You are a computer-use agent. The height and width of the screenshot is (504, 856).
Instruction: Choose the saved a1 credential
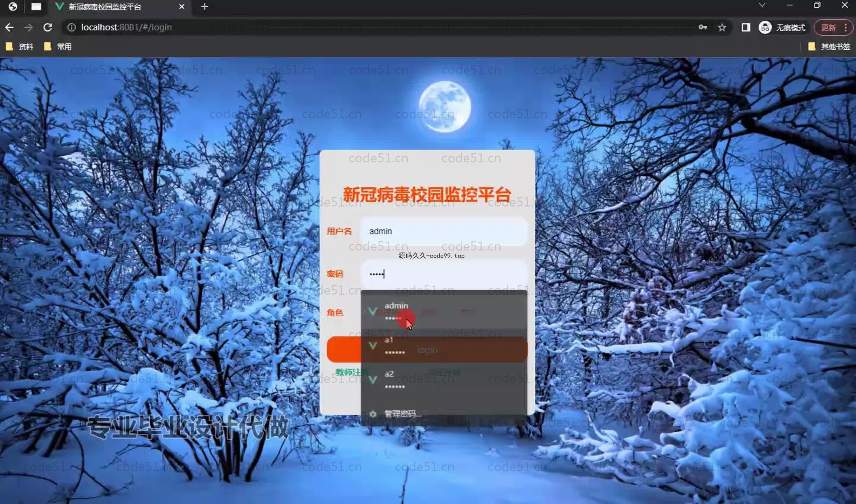pos(444,346)
